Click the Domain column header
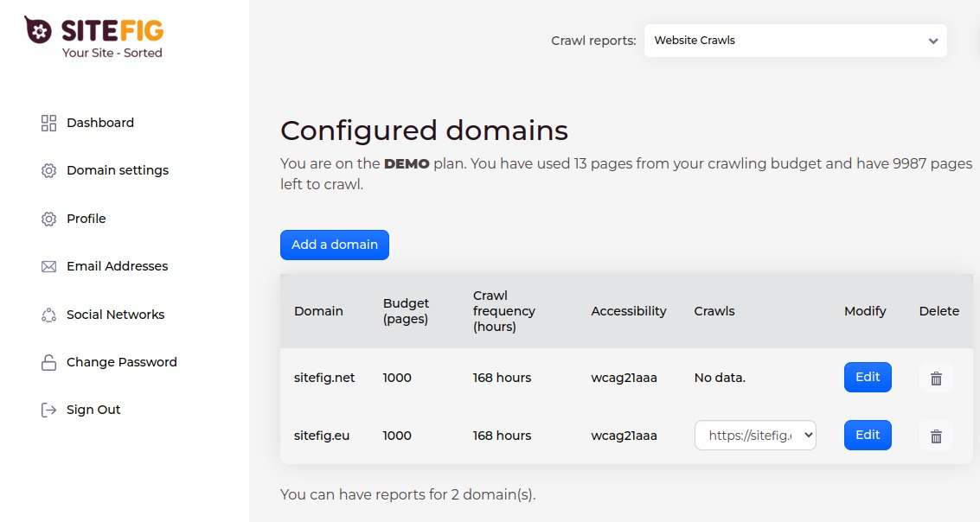Screen dimensions: 980x522 pyautogui.click(x=318, y=311)
